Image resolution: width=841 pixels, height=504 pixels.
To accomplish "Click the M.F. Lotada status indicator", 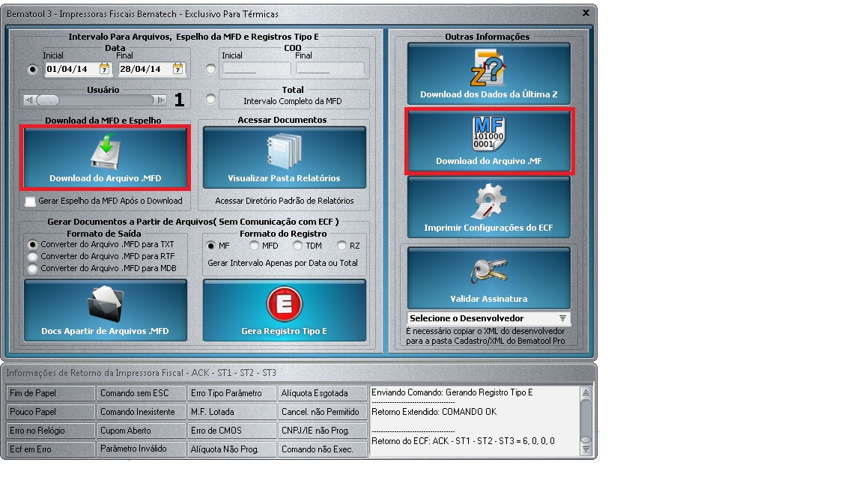I will (231, 412).
